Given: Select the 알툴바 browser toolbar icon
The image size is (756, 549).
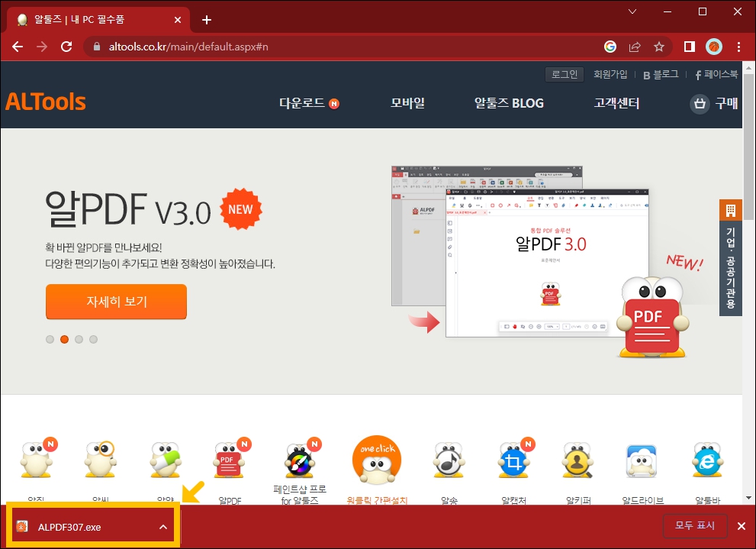Looking at the screenshot, I should pos(706,460).
